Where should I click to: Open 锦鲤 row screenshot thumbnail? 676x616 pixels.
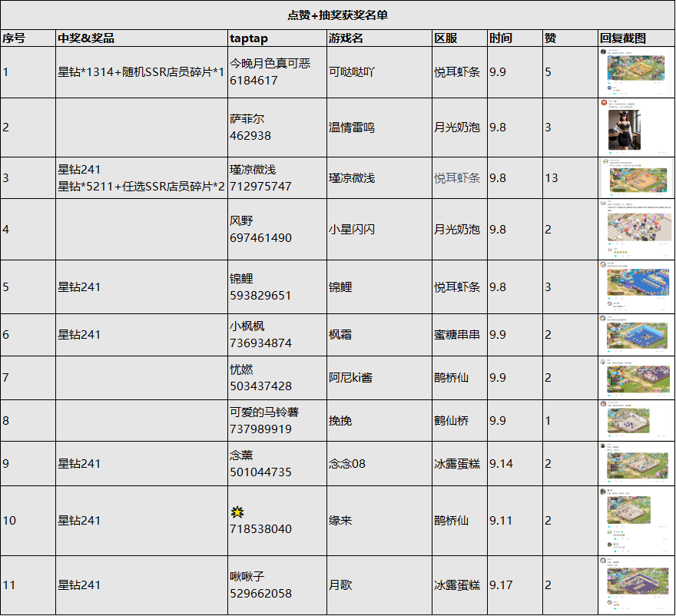click(635, 287)
